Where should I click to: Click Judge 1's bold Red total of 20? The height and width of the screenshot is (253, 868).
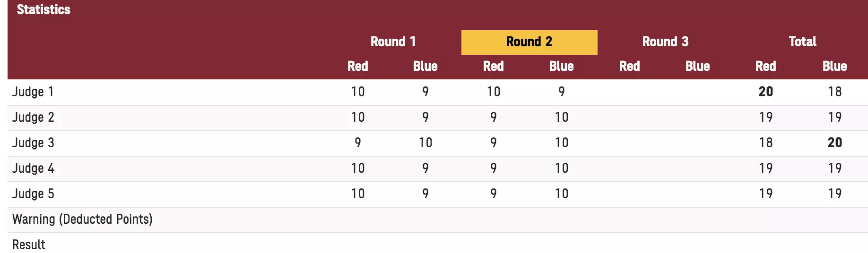coord(765,92)
